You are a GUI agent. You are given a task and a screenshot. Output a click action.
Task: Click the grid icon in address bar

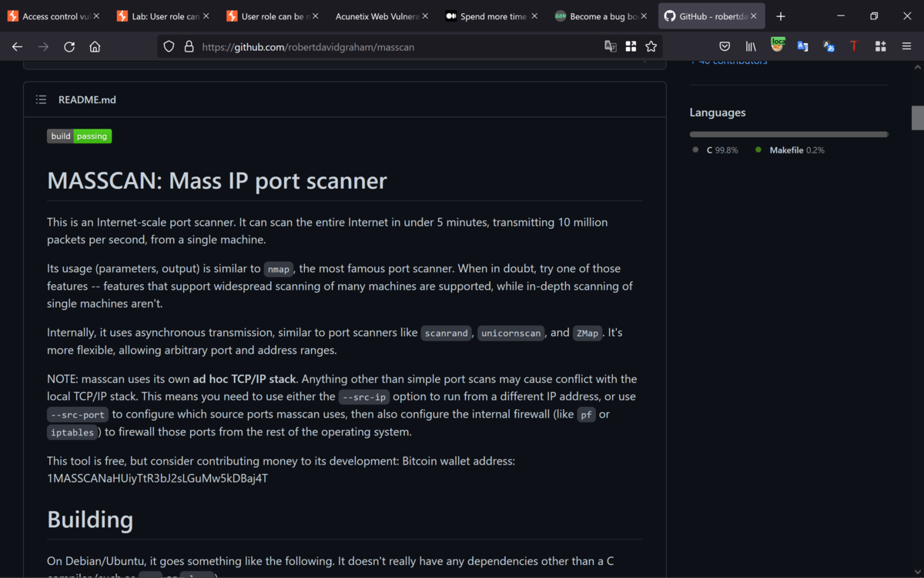point(631,46)
